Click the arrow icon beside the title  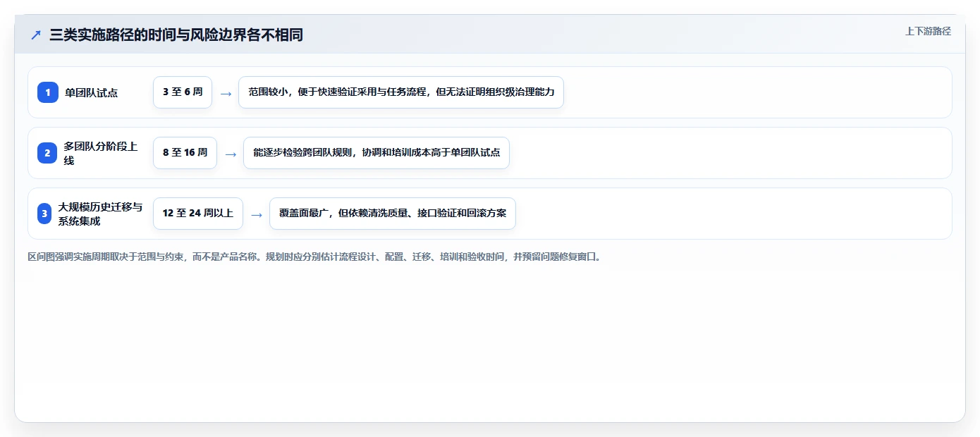point(36,35)
